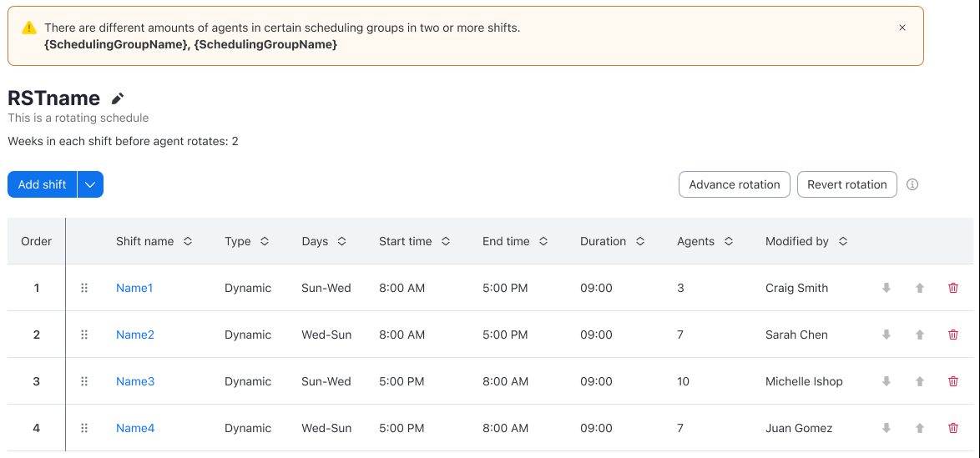Click the order number 2 cell
This screenshot has height=458, width=980.
36,335
